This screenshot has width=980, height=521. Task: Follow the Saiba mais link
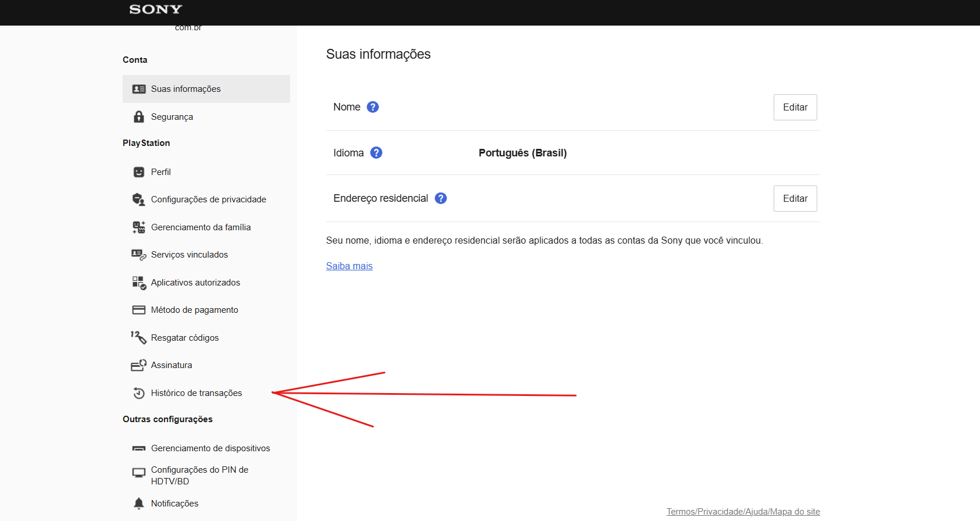[x=349, y=266]
